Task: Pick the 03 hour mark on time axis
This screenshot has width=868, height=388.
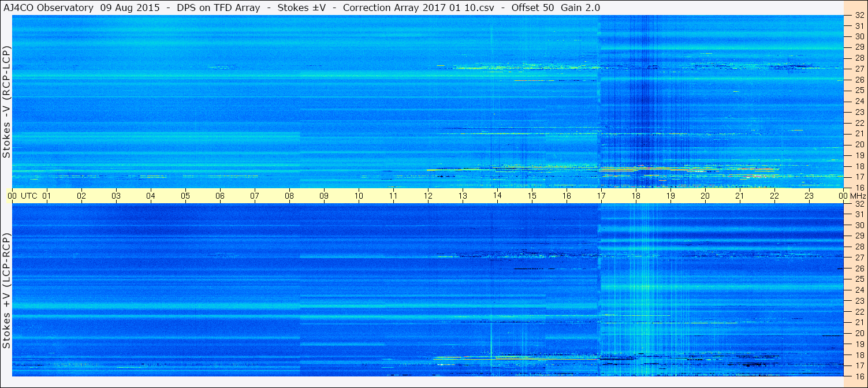Action: (x=116, y=196)
